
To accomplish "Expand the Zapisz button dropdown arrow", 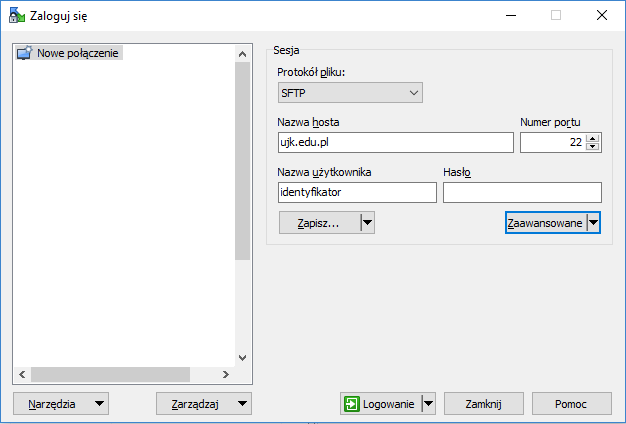I will click(367, 223).
